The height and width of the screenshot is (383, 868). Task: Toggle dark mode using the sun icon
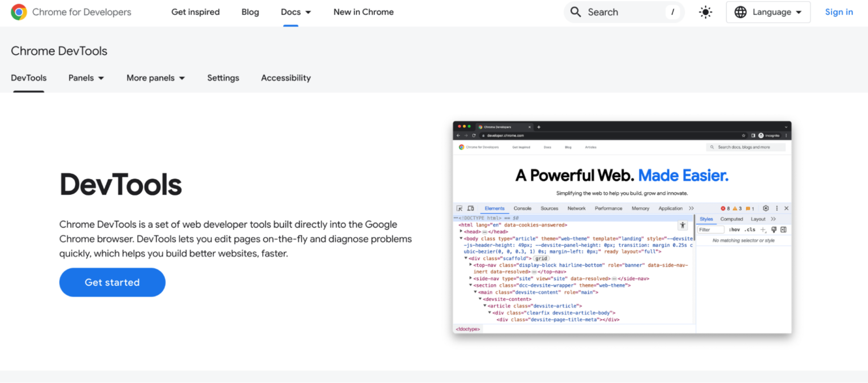pos(705,11)
